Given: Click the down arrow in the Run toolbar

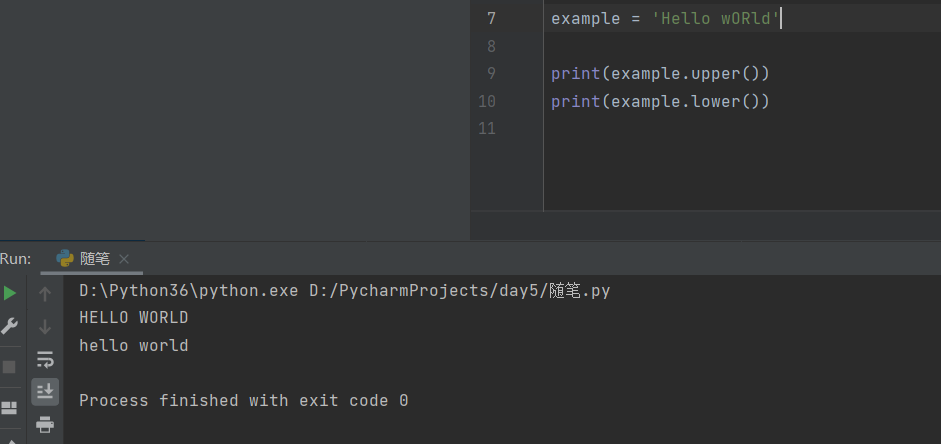Looking at the screenshot, I should point(44,326).
